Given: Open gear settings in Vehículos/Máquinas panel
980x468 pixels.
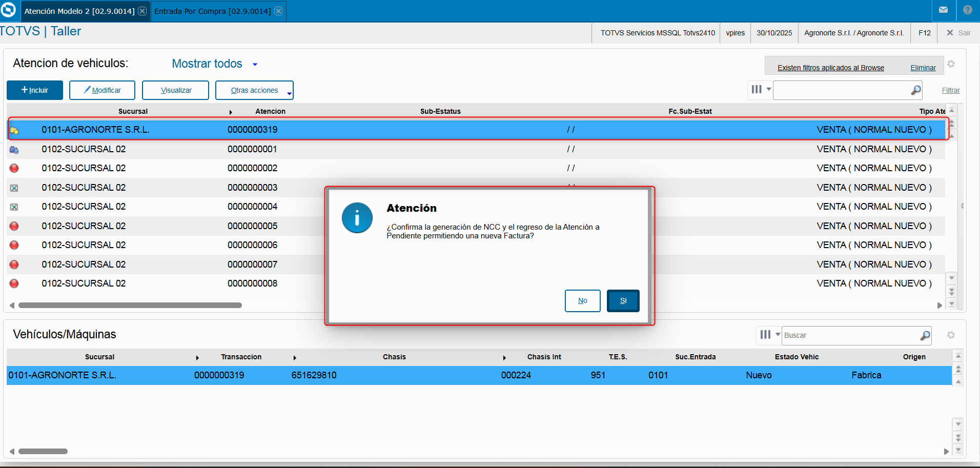Looking at the screenshot, I should 951,335.
